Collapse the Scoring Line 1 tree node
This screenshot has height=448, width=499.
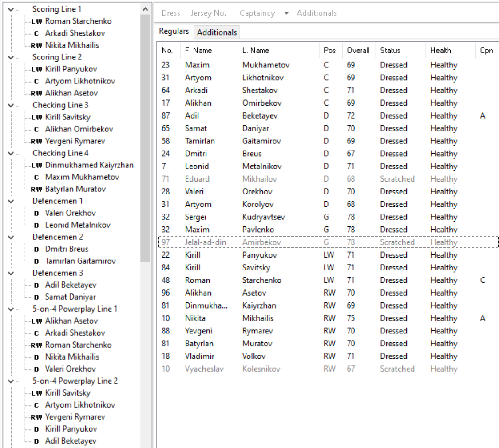[x=11, y=9]
